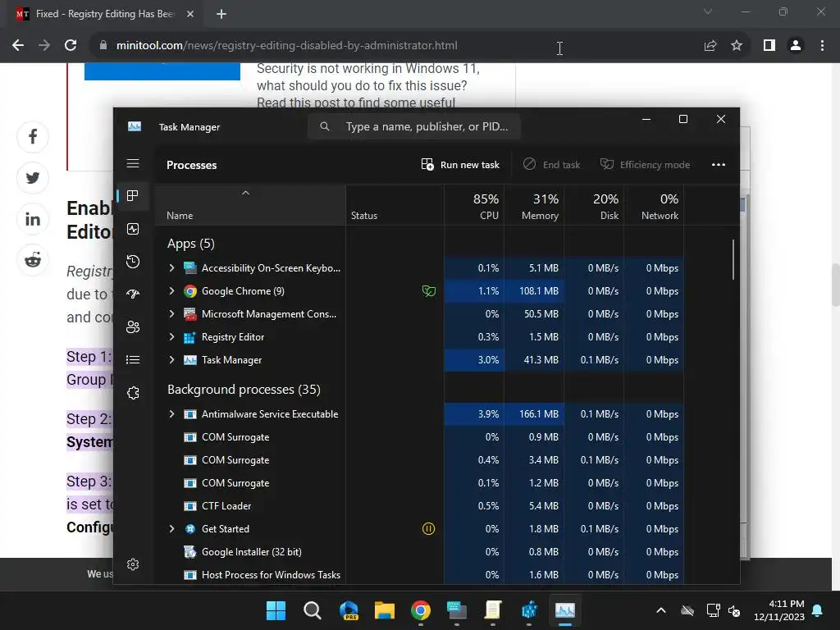Screen dimensions: 840x630
Task: Share page on Facebook
Action: point(33,137)
